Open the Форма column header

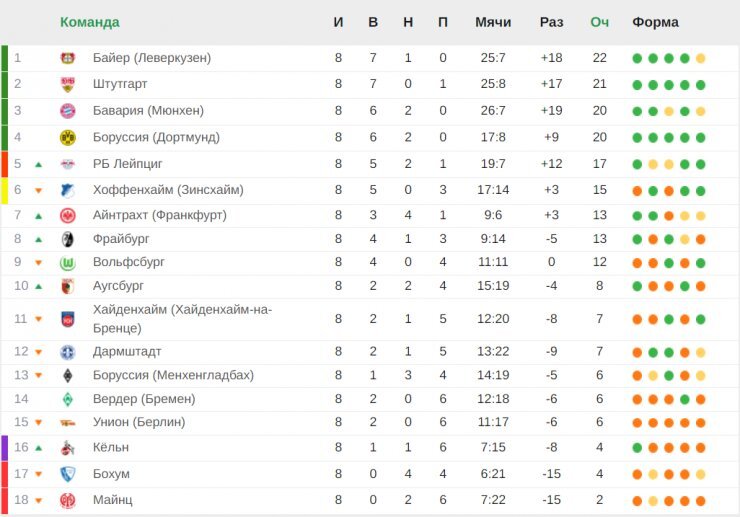(x=655, y=22)
